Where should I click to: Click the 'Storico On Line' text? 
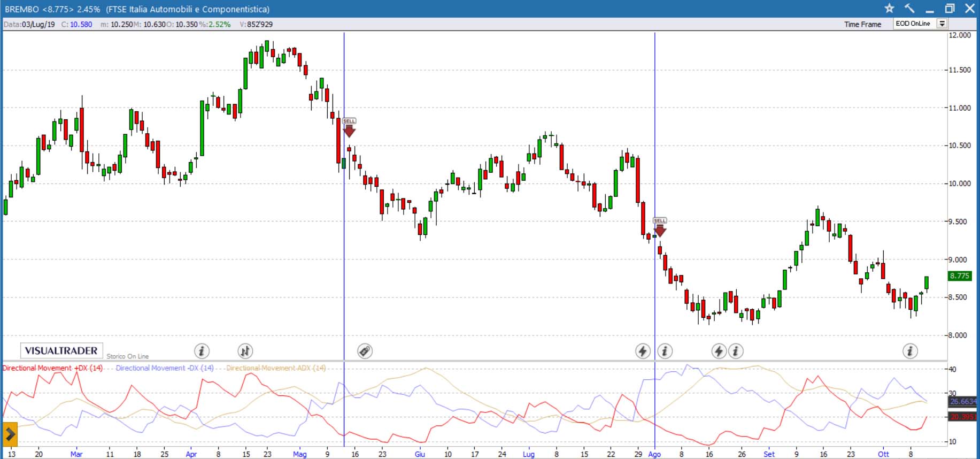tap(127, 356)
